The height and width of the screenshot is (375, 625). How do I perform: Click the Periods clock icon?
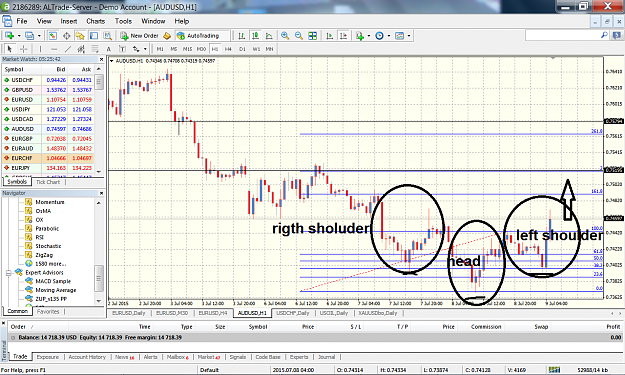click(379, 36)
